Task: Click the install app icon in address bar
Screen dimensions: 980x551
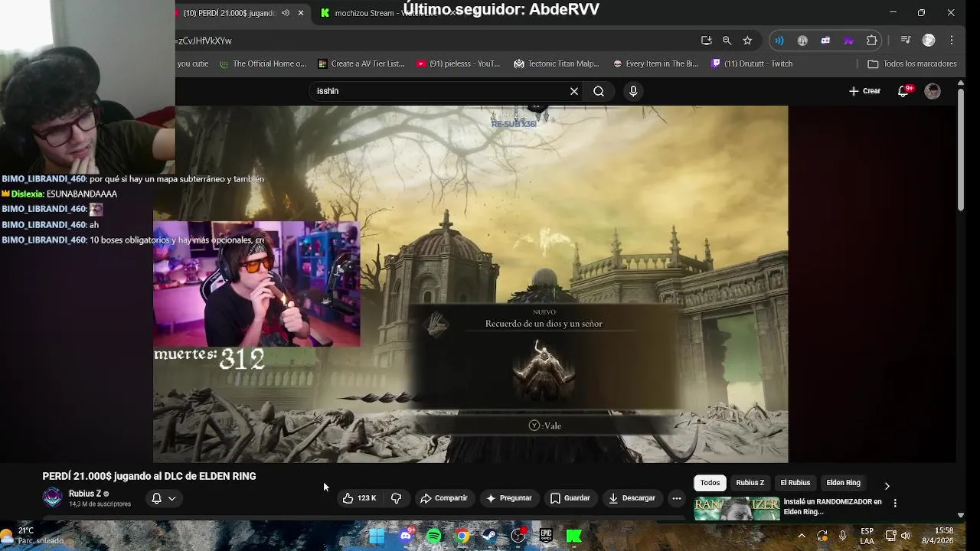Action: [707, 41]
